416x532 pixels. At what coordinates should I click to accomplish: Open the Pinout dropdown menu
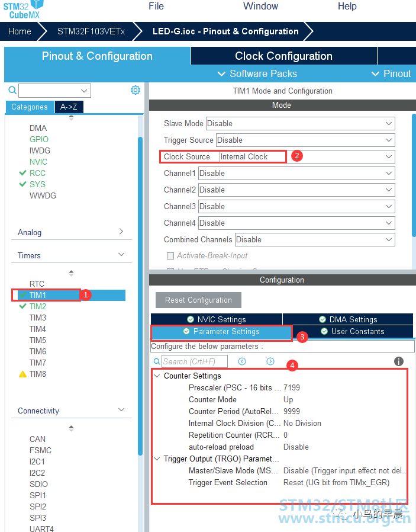pyautogui.click(x=391, y=73)
